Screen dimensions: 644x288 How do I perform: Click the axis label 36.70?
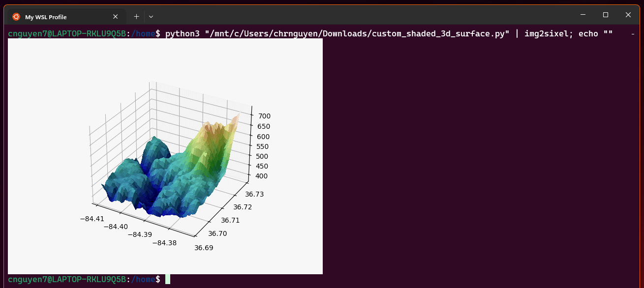click(218, 233)
